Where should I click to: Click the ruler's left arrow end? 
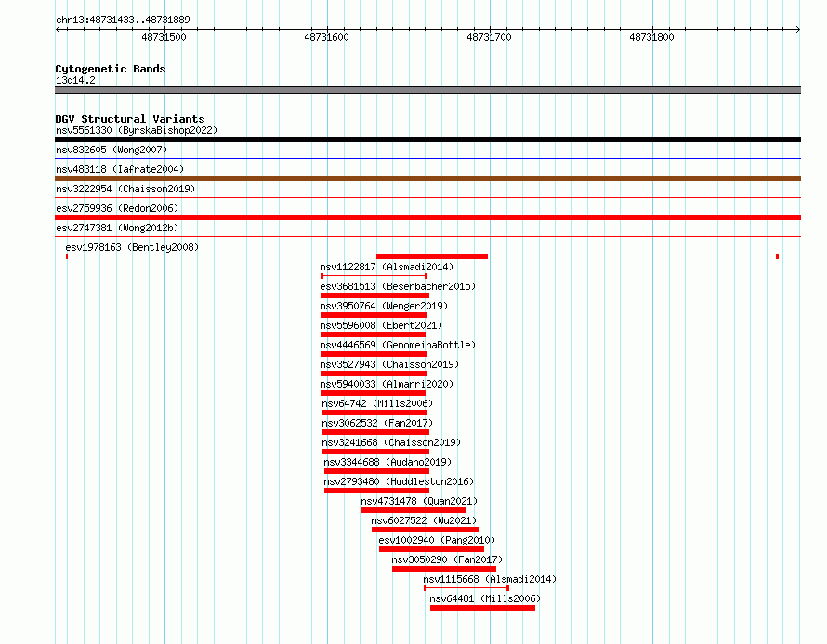pyautogui.click(x=58, y=29)
